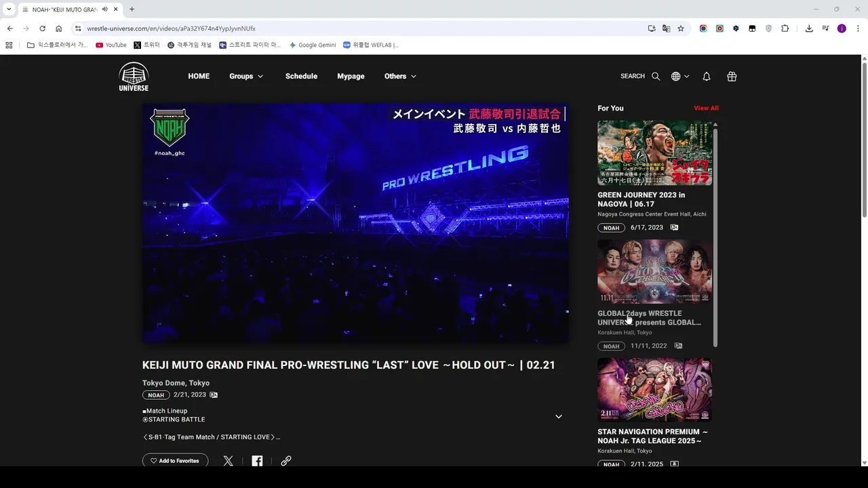Copy the video link with chain icon
This screenshot has width=868, height=488.
(286, 461)
